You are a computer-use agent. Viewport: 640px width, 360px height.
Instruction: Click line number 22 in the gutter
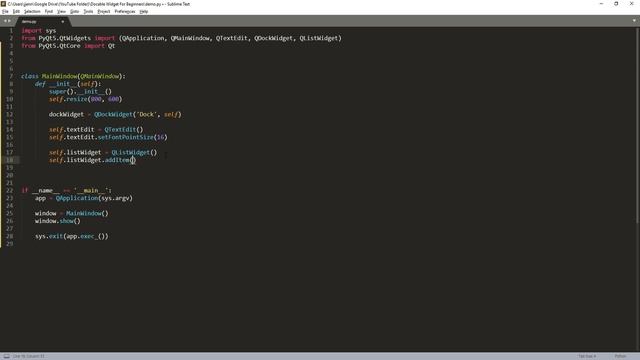point(9,191)
